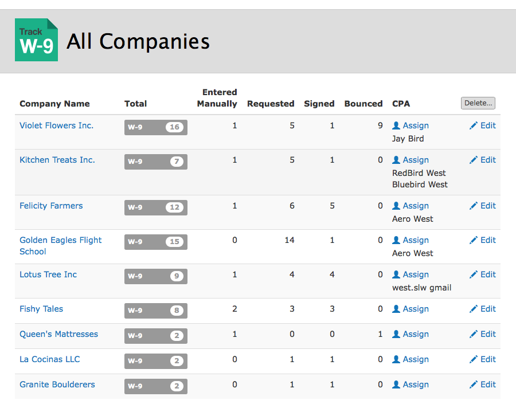Image resolution: width=516 pixels, height=420 pixels.
Task: Click the person icon beside Assign for Violet Flowers Inc.
Action: tap(396, 125)
